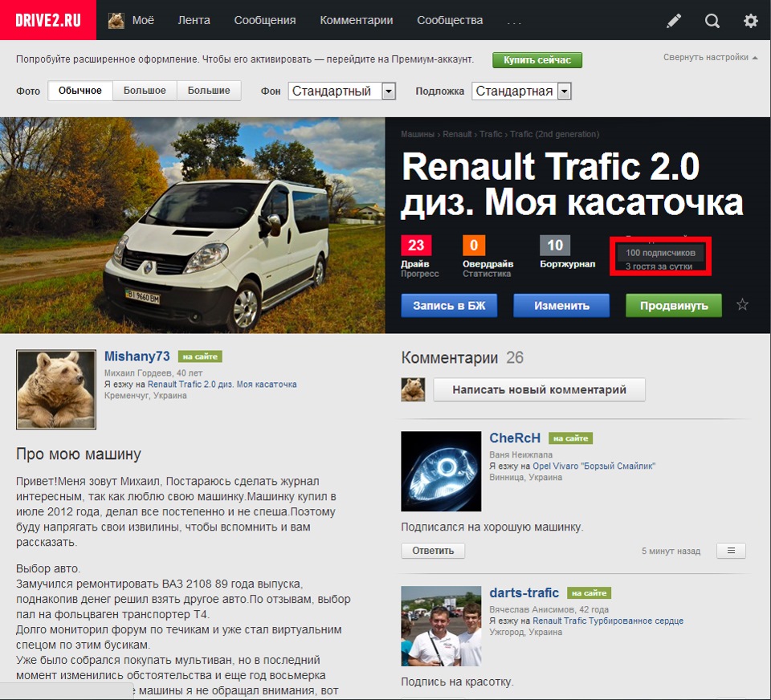Open Сообщества communities
Image resolution: width=771 pixels, height=700 pixels.
point(450,20)
